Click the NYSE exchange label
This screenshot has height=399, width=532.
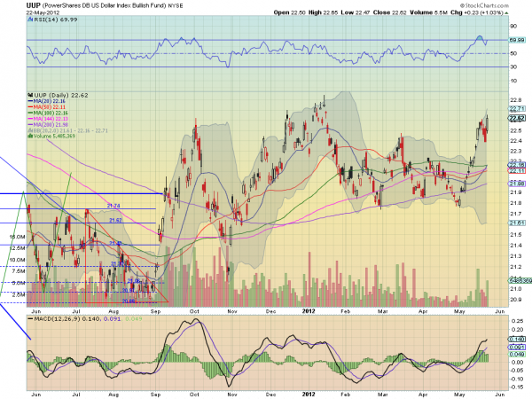pos(176,6)
